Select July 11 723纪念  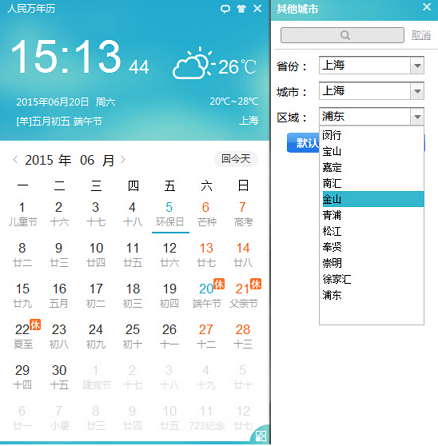click(206, 418)
